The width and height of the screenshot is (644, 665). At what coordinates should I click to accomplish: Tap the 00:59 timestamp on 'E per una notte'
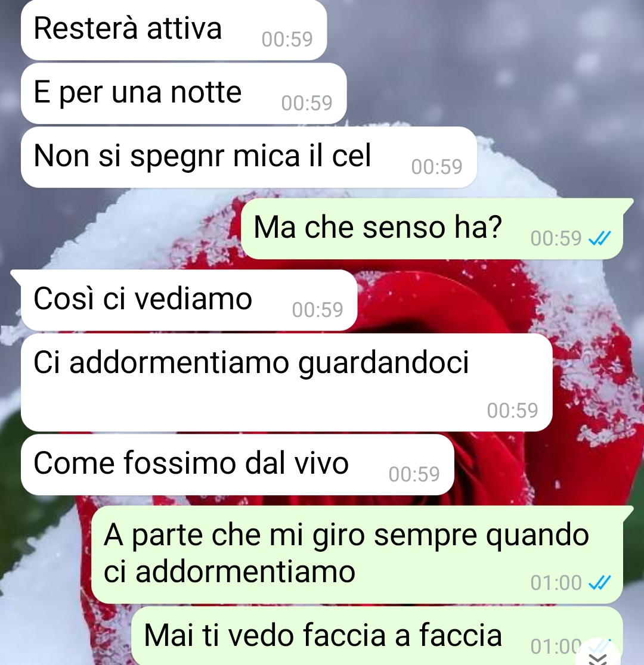coord(306,103)
